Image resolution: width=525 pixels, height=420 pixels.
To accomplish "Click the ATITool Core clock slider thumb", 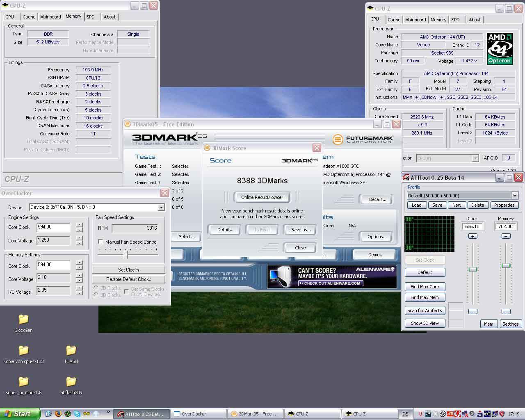I will point(473,269).
